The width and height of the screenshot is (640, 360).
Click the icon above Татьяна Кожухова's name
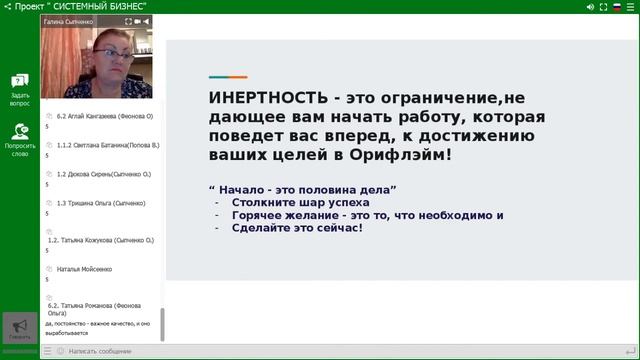(49, 232)
